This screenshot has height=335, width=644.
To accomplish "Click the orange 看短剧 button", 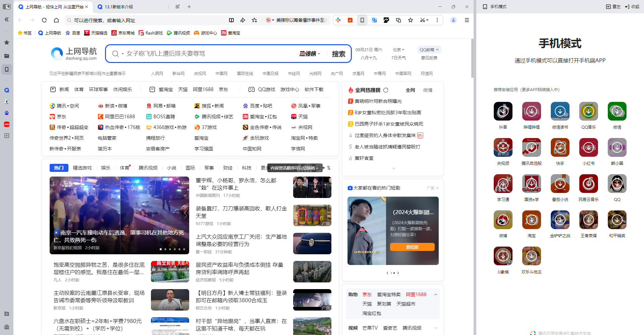I will pos(412,247).
